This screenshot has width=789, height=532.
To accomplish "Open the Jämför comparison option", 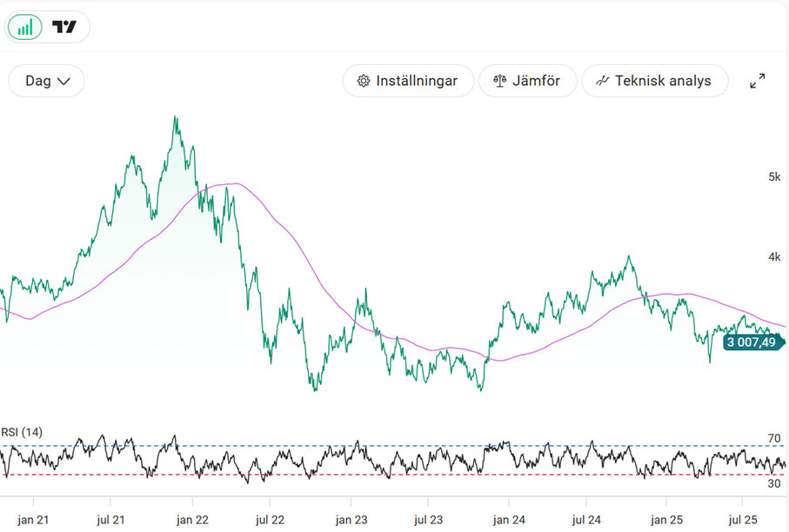I will pos(528,81).
